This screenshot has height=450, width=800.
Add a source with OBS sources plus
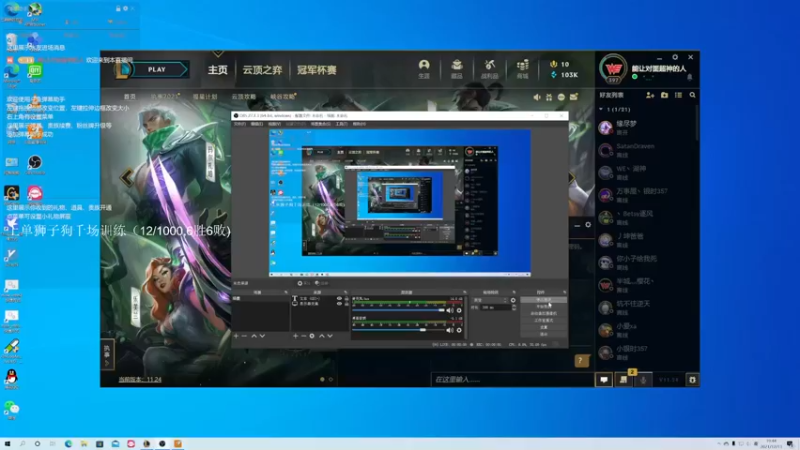pyautogui.click(x=295, y=336)
